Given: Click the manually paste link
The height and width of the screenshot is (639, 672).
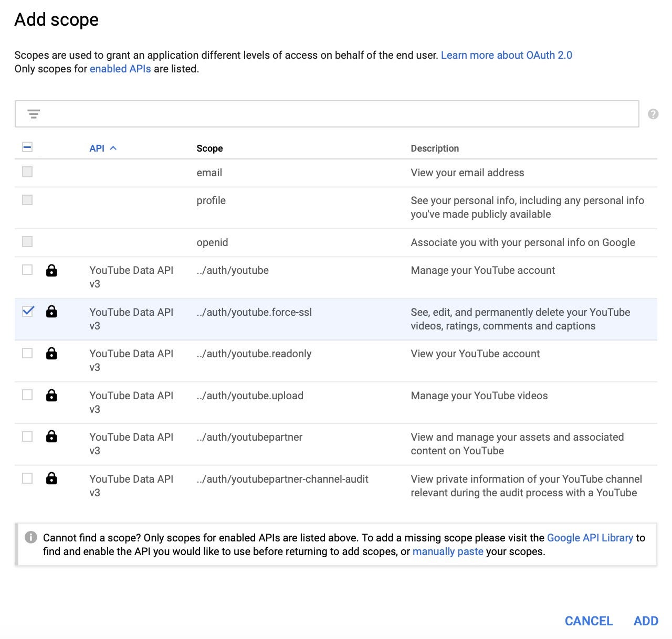Looking at the screenshot, I should [x=448, y=551].
